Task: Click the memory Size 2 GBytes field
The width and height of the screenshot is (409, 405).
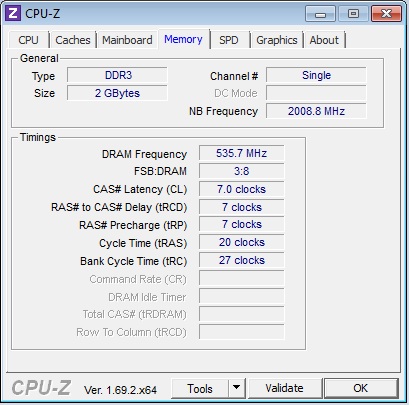Action: pos(117,93)
